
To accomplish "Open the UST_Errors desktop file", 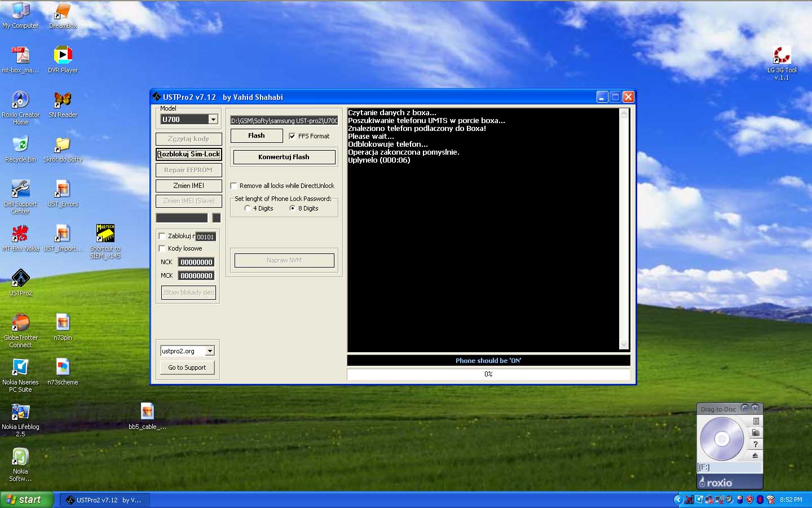I will tap(63, 189).
